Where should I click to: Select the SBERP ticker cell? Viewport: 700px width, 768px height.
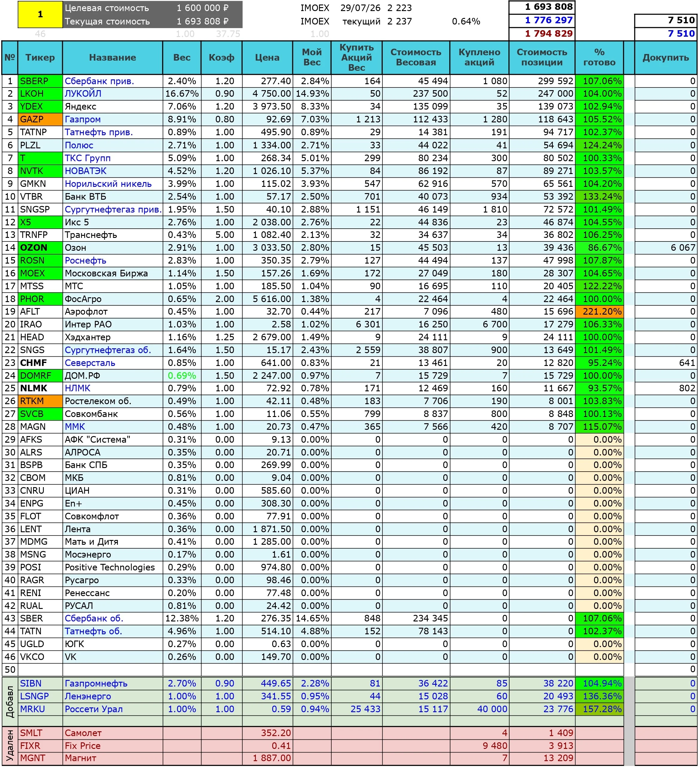(40, 81)
